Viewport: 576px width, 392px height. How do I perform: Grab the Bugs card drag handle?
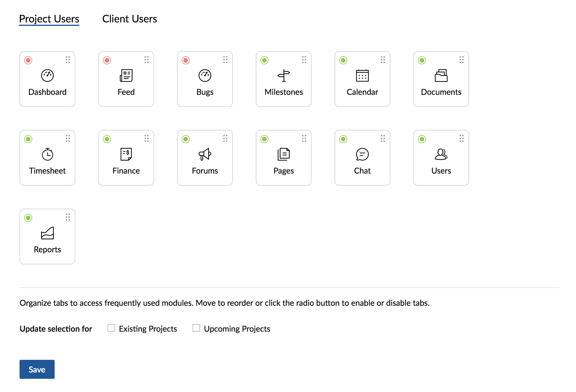[x=225, y=59]
